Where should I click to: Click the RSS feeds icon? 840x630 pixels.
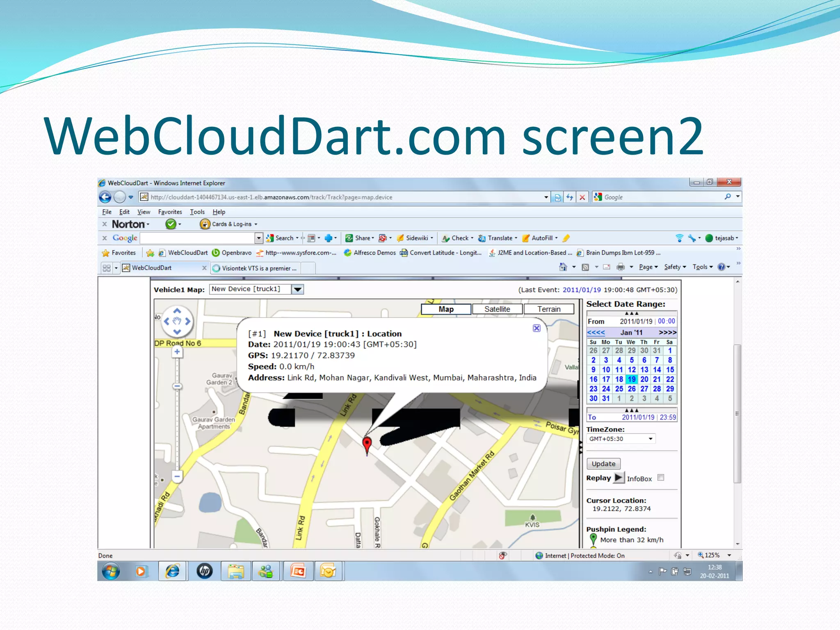(x=585, y=267)
